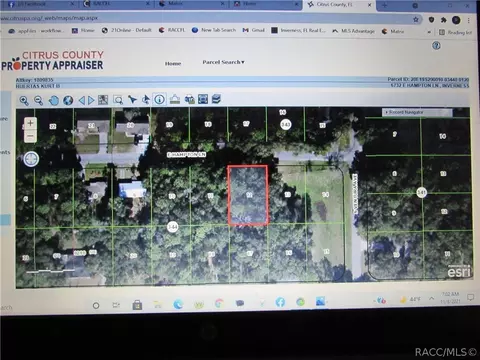Pick the select-with-buffer arrow tool
480x360 pixels.
click(146, 99)
